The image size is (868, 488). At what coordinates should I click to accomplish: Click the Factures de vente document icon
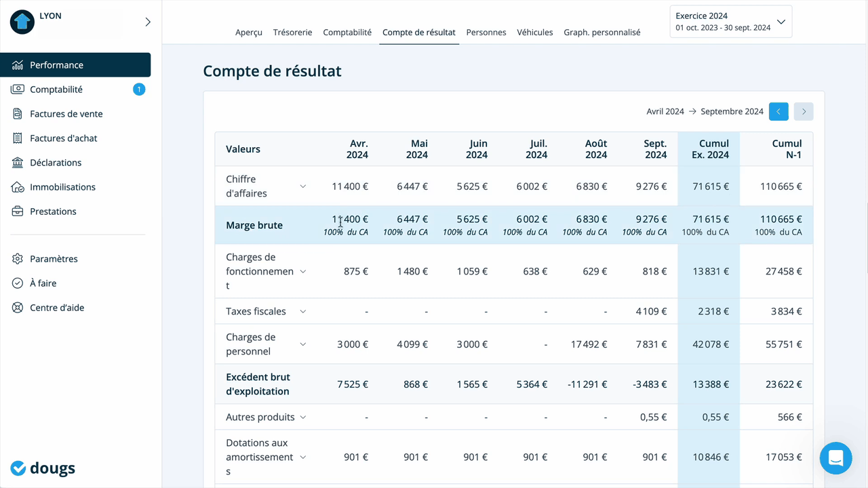[x=18, y=114]
